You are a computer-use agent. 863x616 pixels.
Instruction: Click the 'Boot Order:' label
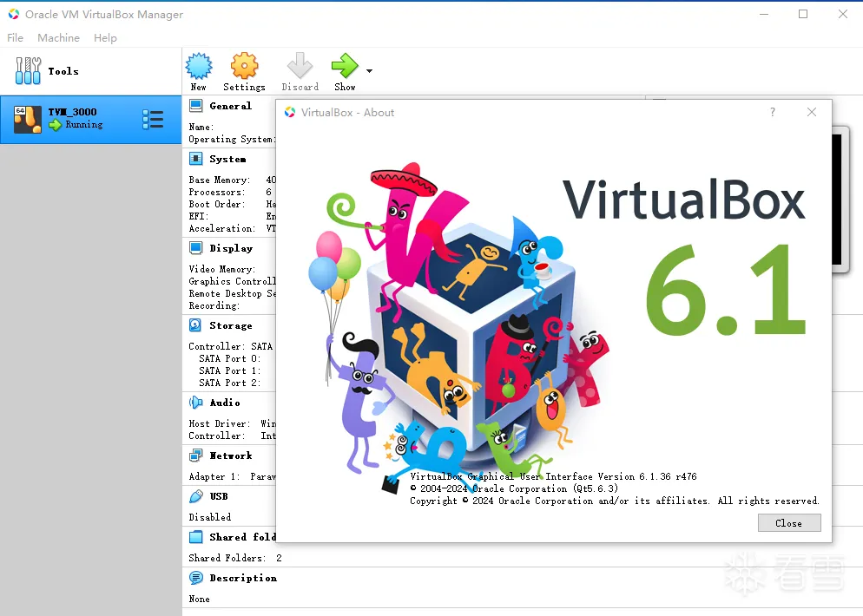click(x=217, y=204)
